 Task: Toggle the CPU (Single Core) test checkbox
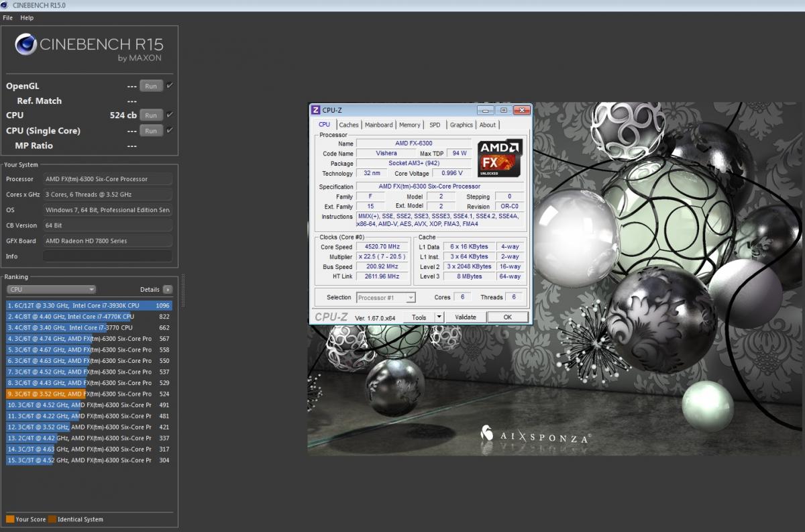click(x=169, y=130)
